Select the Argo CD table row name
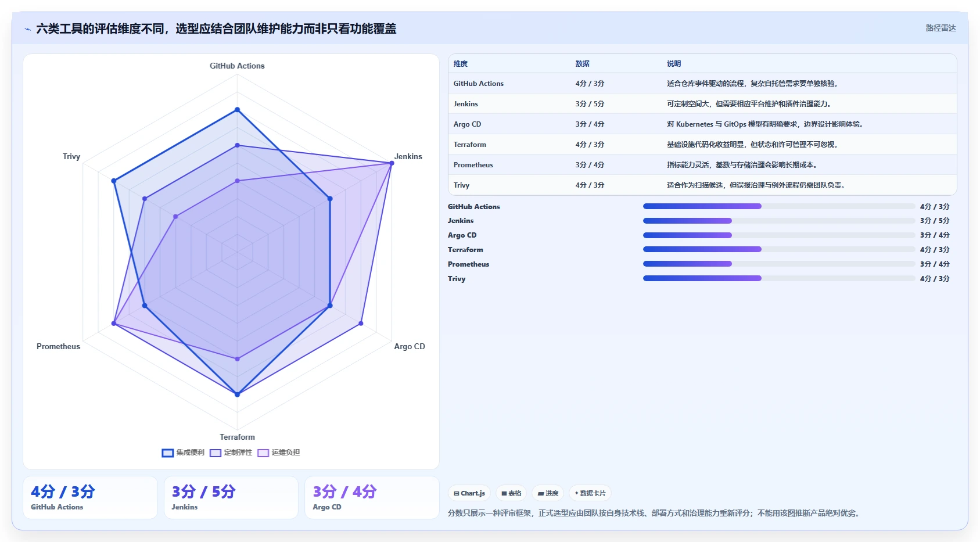The width and height of the screenshot is (980, 542). (468, 124)
